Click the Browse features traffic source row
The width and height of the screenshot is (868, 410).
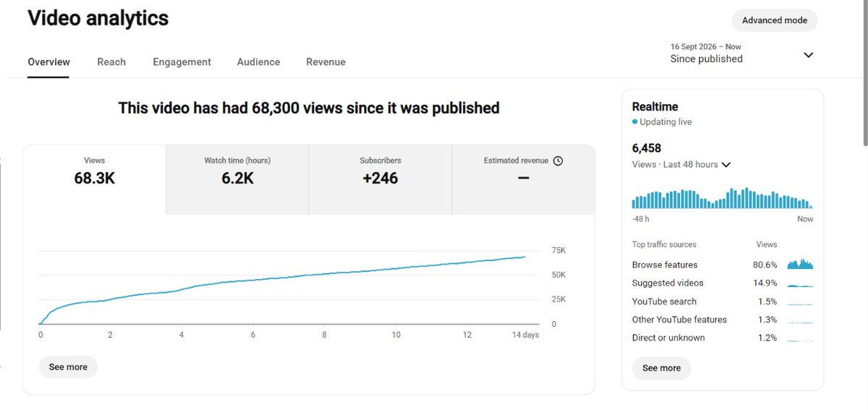click(723, 265)
